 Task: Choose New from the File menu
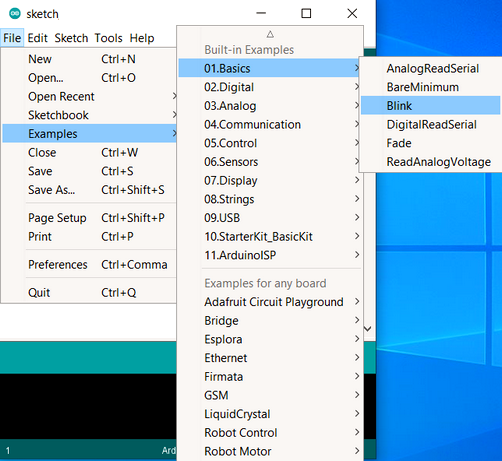[89, 59]
